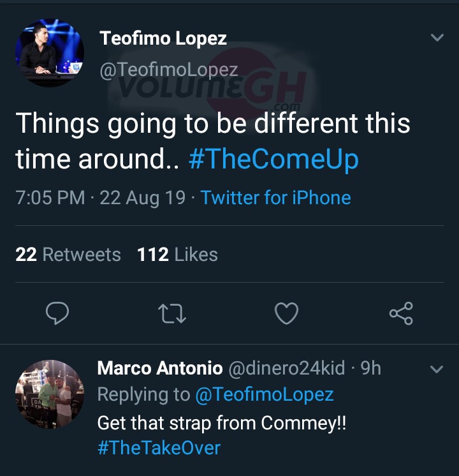Open the #TheTakeOver hashtag
459x476 pixels.
159,447
